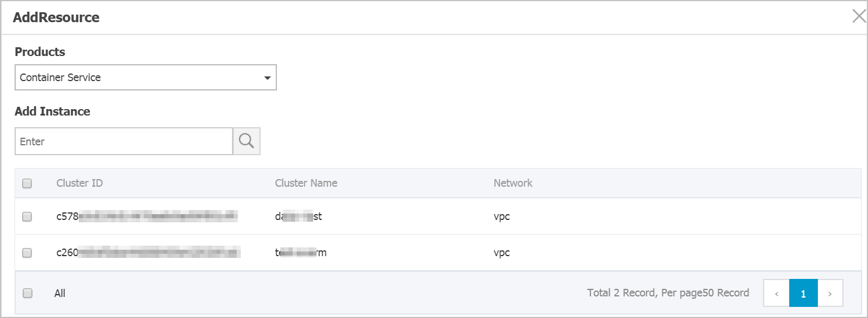
Task: Click the magnifier search icon
Action: tap(247, 141)
